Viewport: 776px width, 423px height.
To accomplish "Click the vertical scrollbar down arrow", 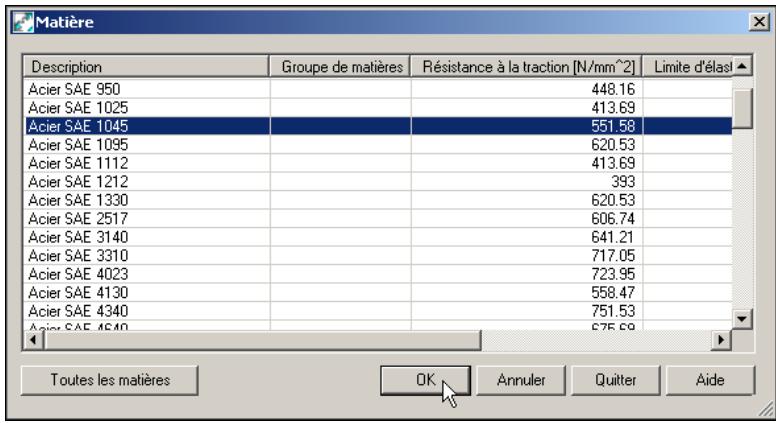I will tap(742, 319).
